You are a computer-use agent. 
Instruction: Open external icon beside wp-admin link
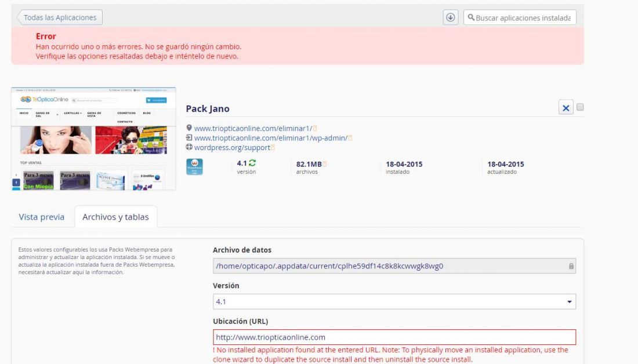pos(350,139)
